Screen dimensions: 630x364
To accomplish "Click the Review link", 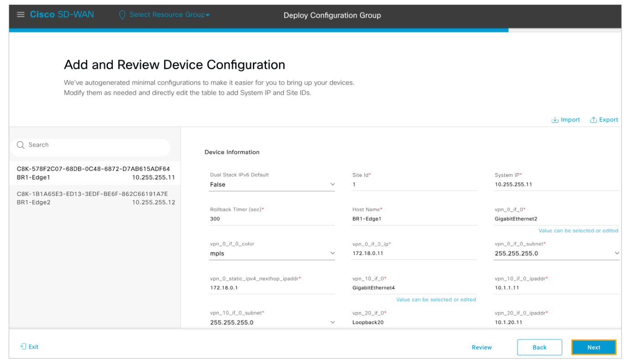I will click(481, 347).
